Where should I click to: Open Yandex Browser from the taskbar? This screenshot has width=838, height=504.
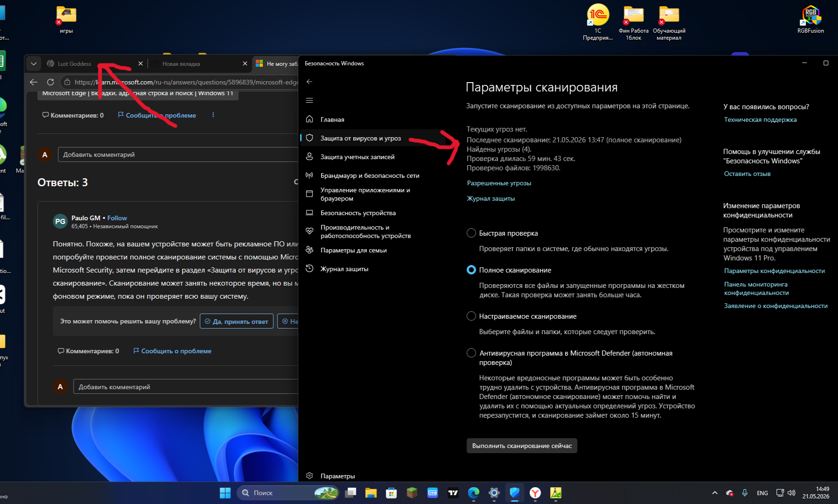click(535, 493)
